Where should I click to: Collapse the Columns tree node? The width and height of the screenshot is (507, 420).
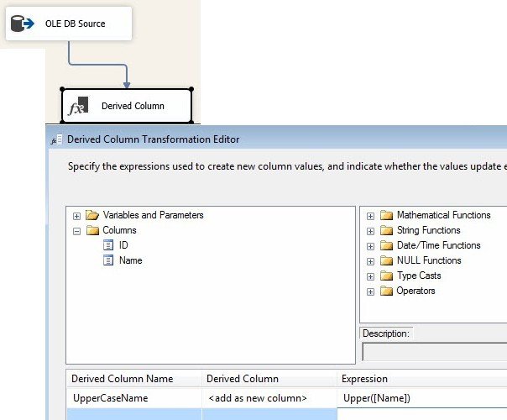[x=77, y=231]
